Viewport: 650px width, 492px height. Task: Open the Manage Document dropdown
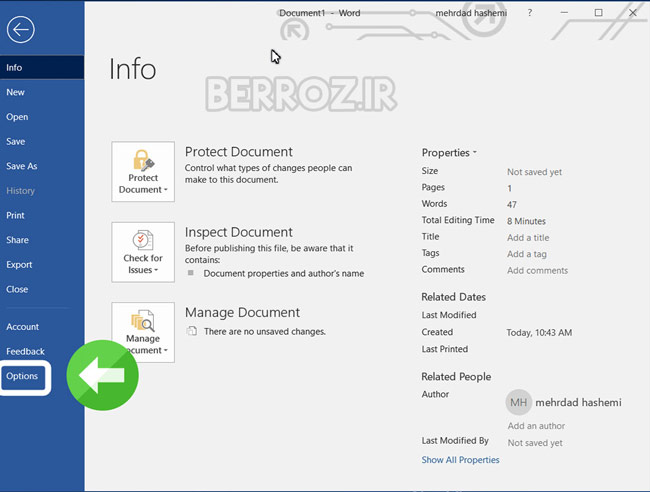[143, 332]
